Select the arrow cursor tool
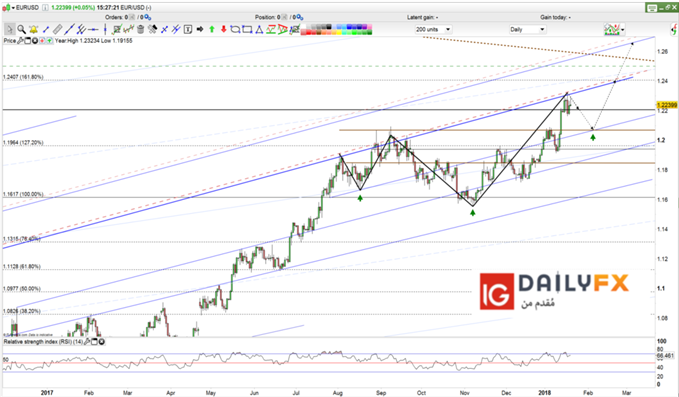This screenshot has width=679, height=397. point(10,29)
